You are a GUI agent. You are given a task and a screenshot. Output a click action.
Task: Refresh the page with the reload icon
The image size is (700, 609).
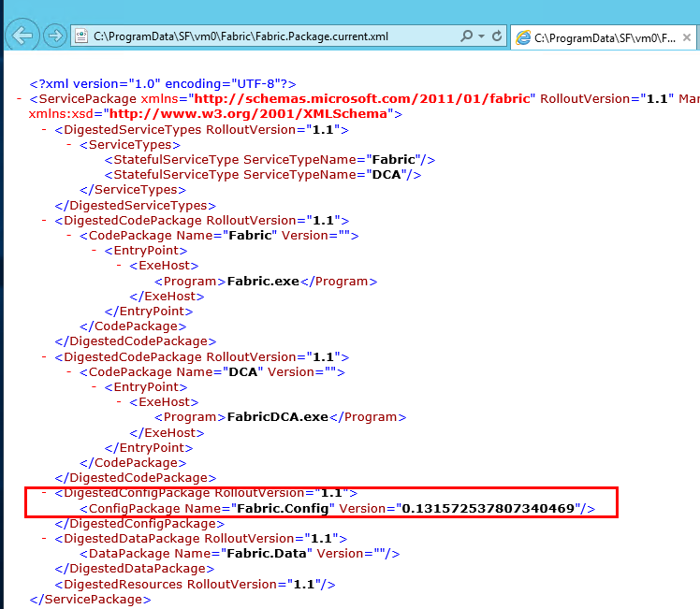(497, 36)
